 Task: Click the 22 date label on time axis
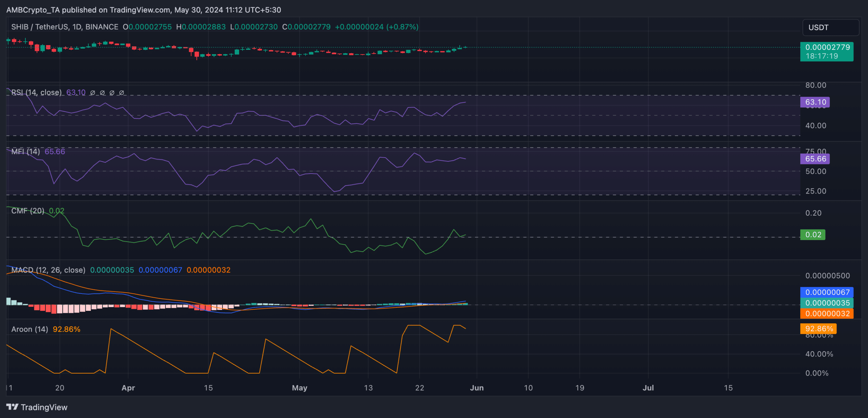click(x=420, y=388)
